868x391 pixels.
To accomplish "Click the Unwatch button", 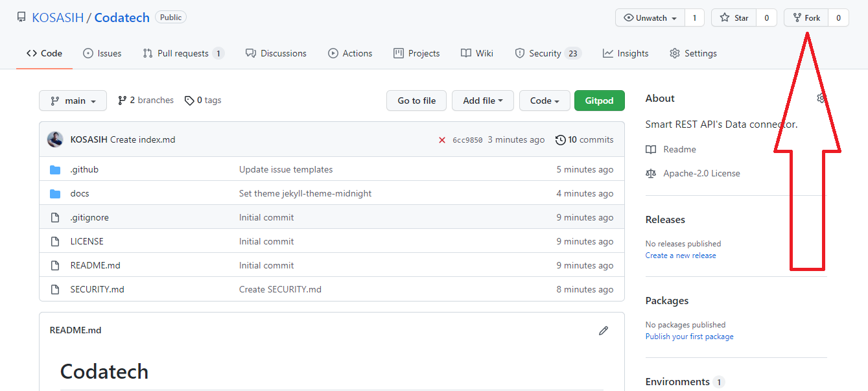I will coord(650,18).
